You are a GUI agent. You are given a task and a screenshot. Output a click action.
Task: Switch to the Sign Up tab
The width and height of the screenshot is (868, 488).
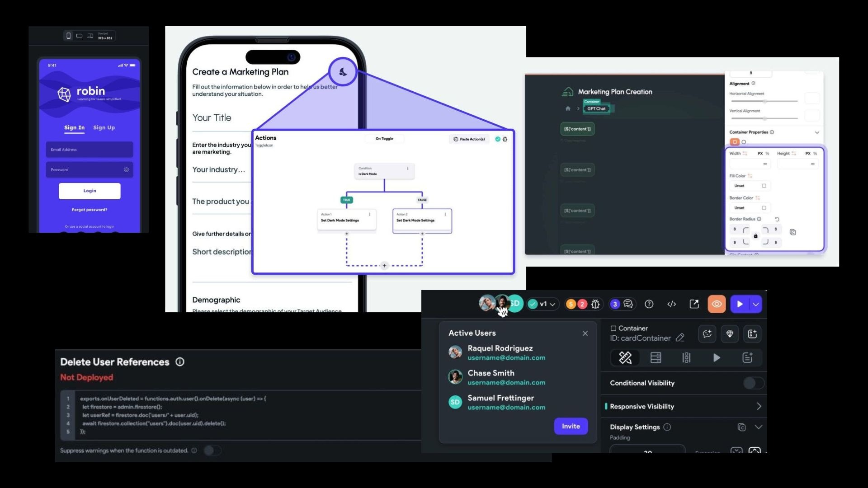pyautogui.click(x=104, y=127)
